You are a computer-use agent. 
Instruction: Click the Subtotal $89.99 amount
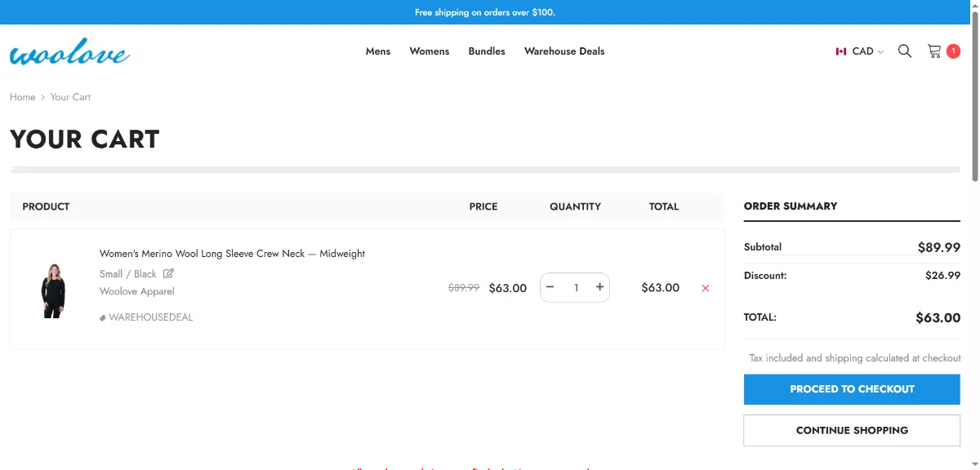939,247
